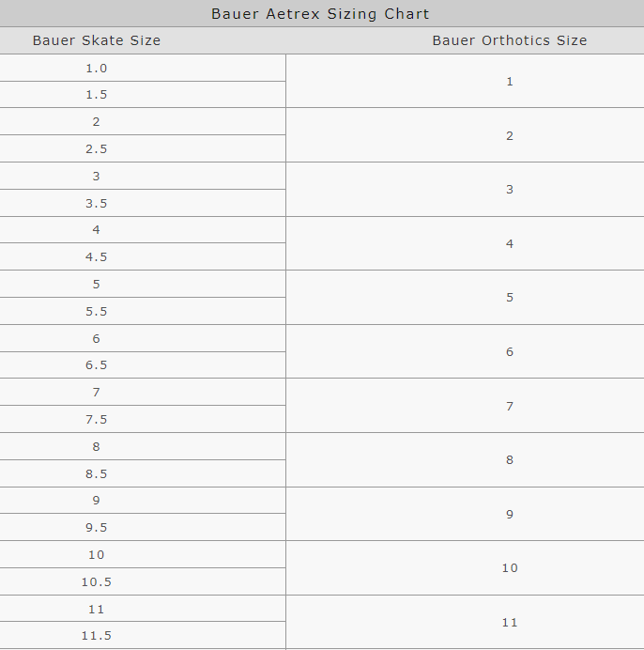Click the Bauer Aetrex Sizing Chart title
This screenshot has width=644, height=650.
[x=320, y=13]
